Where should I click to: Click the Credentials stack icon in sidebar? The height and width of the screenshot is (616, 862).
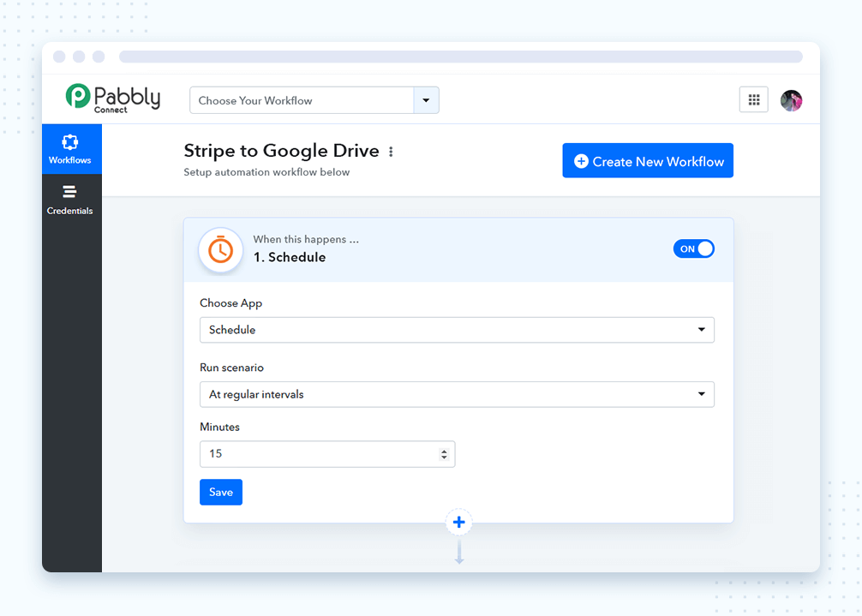pyautogui.click(x=70, y=192)
